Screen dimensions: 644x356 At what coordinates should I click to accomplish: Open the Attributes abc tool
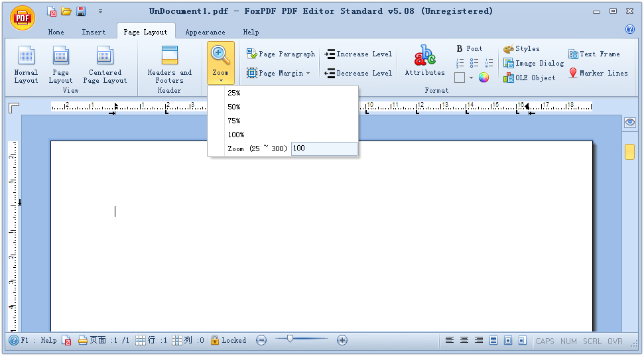pos(425,61)
